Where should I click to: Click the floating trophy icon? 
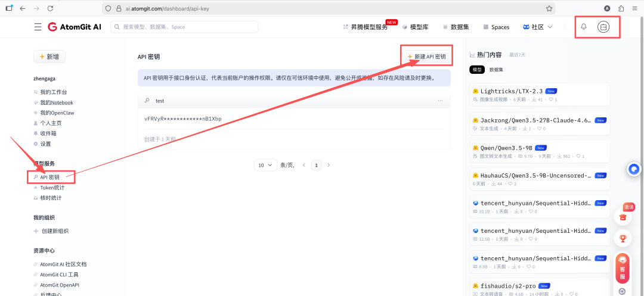[x=623, y=238]
